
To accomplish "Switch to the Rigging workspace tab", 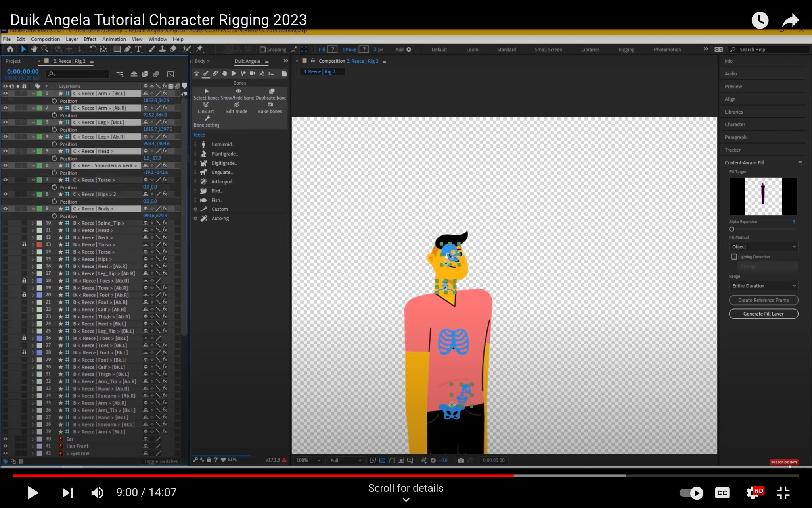I will click(x=626, y=50).
